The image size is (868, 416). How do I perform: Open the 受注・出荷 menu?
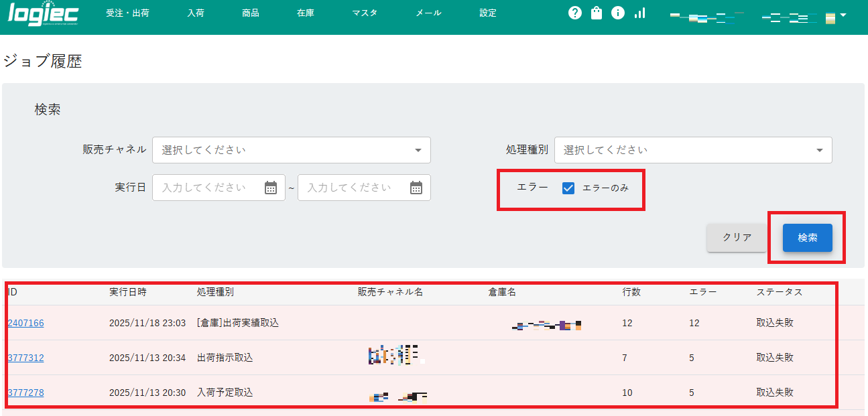pyautogui.click(x=127, y=12)
